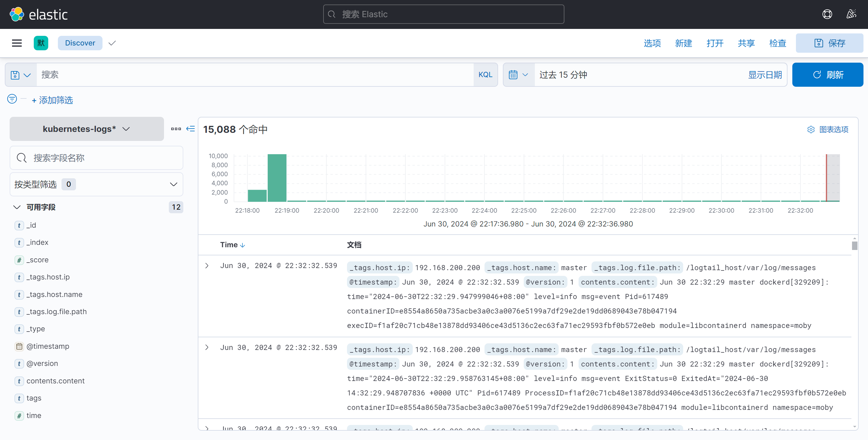Click the saved query disk icon
The width and height of the screenshot is (868, 440).
(15, 75)
